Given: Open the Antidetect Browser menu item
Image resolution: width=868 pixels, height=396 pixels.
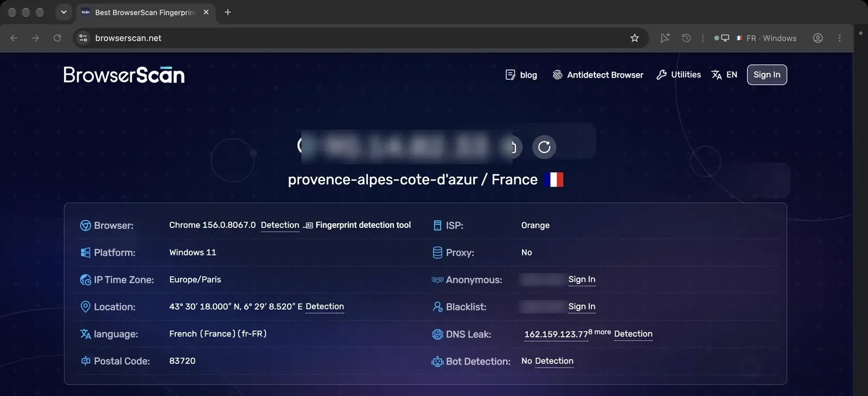Looking at the screenshot, I should 598,75.
